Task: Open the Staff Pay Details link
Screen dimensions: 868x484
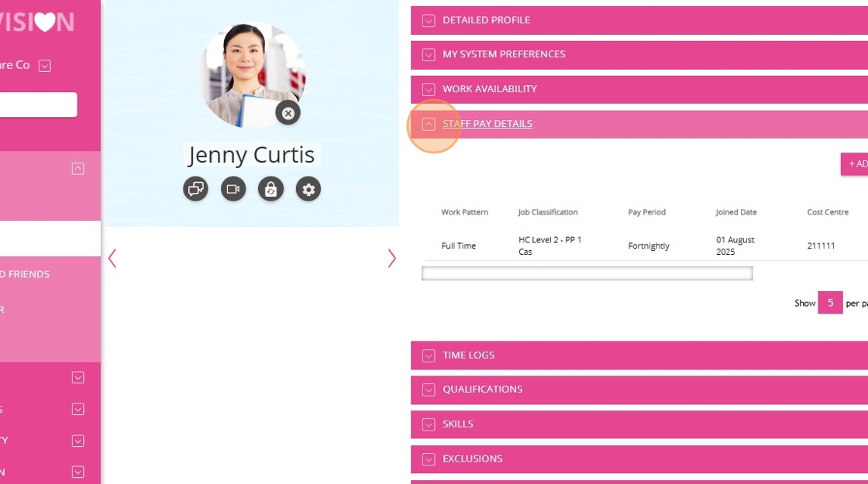Action: tap(487, 124)
